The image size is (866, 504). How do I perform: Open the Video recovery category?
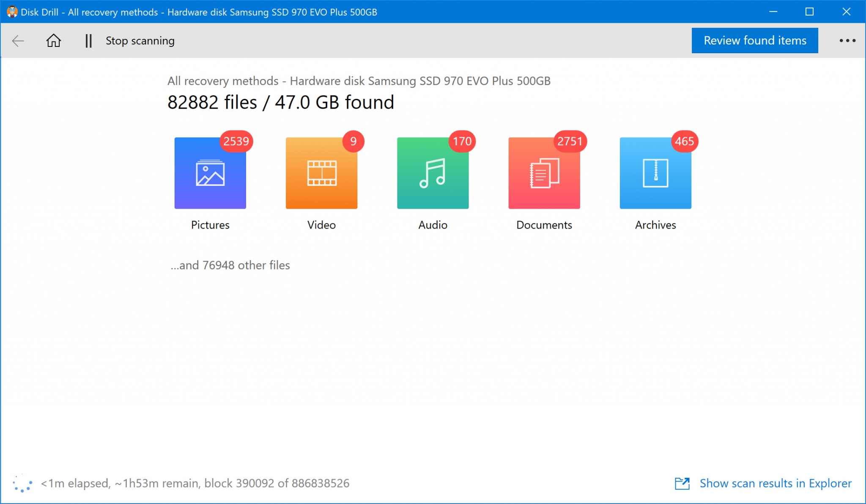(x=321, y=173)
